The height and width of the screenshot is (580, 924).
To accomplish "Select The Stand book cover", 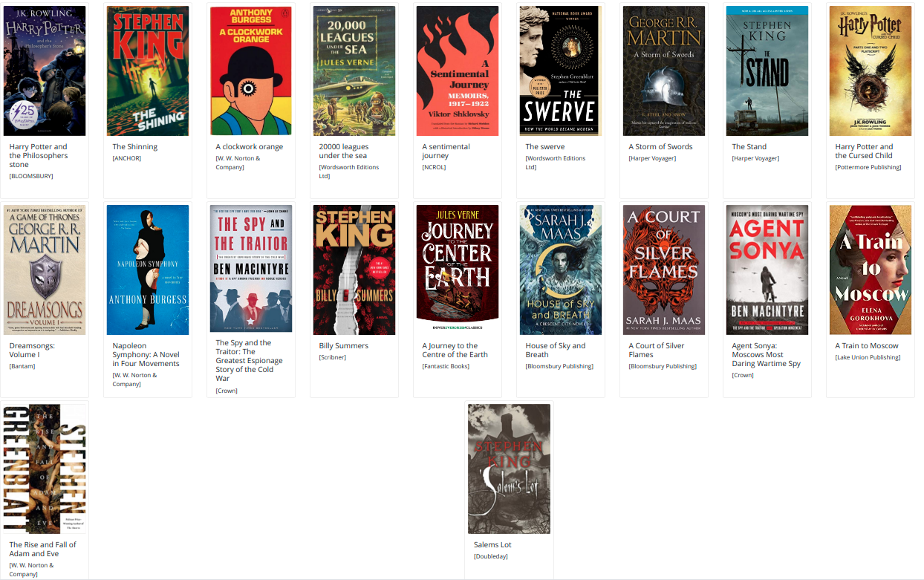I will pos(767,71).
